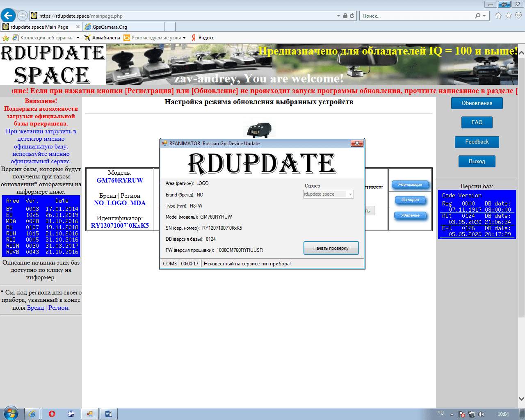Select the rdupdate.space Main Page tab
525x420 pixels.
click(x=39, y=27)
